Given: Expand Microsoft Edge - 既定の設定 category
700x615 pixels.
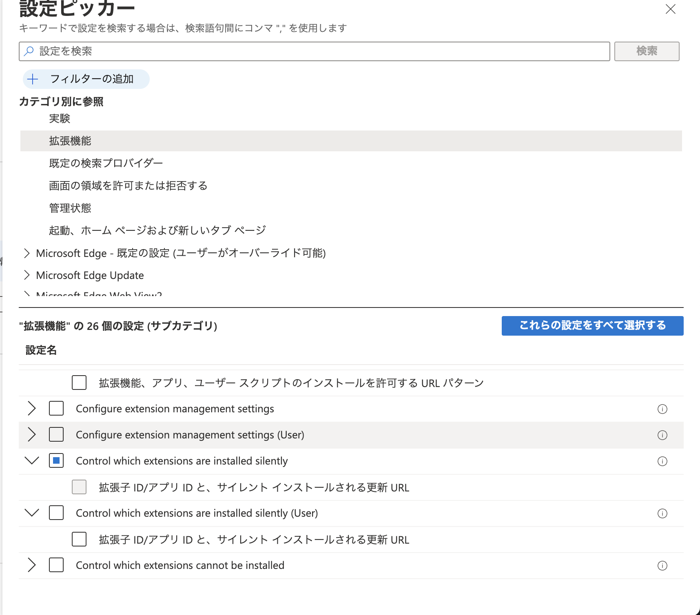Looking at the screenshot, I should tap(27, 253).
